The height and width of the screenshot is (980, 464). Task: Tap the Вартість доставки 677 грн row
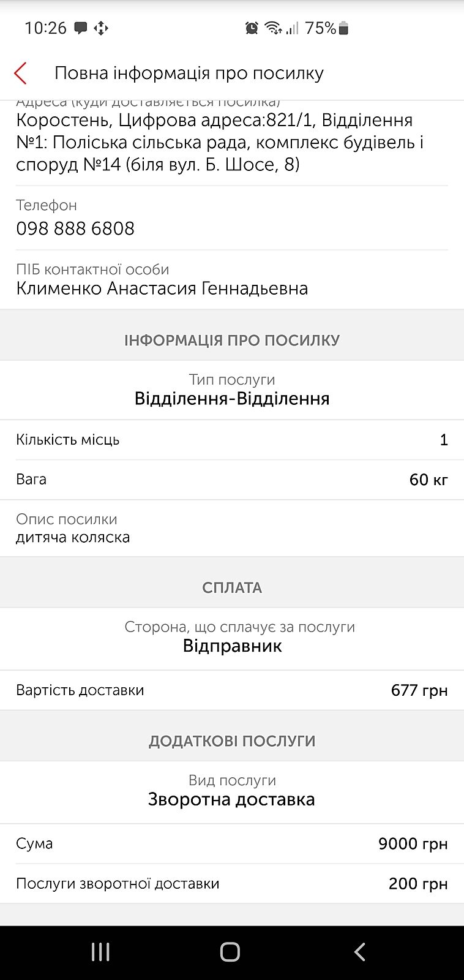point(232,690)
